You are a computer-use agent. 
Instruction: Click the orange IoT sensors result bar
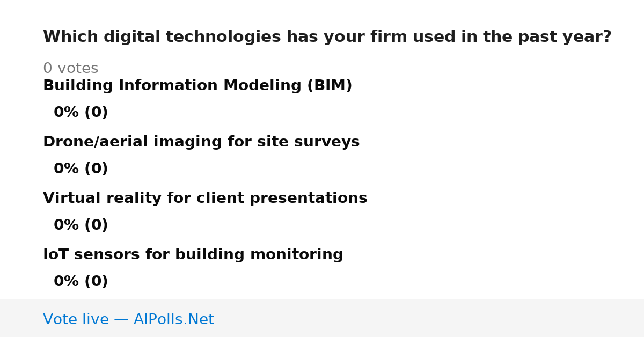[43, 282]
